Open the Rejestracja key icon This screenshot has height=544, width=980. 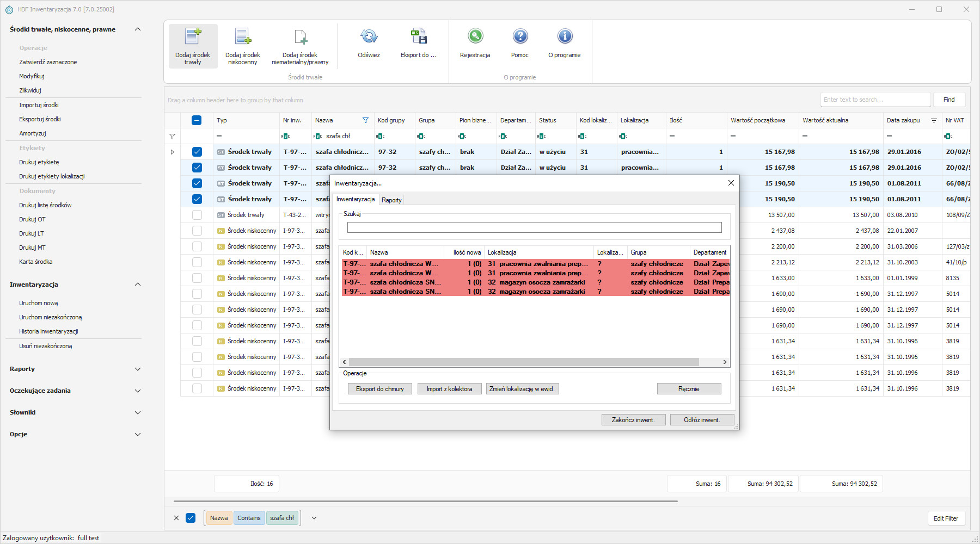pyautogui.click(x=475, y=36)
